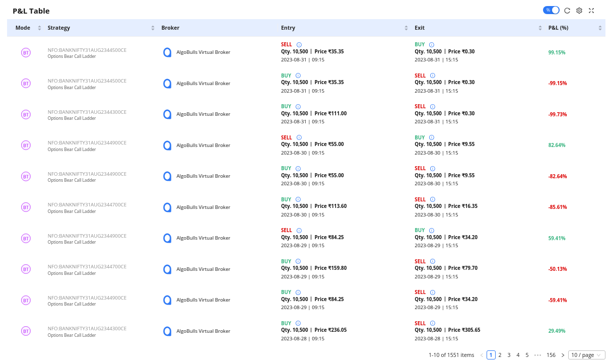Open P&L Table settings gear
The height and width of the screenshot is (364, 611).
pos(579,11)
